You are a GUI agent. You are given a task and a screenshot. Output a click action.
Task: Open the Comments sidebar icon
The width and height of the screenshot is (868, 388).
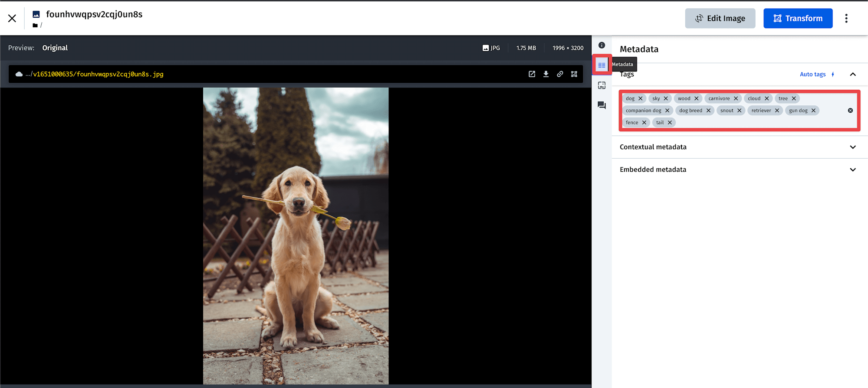[602, 105]
